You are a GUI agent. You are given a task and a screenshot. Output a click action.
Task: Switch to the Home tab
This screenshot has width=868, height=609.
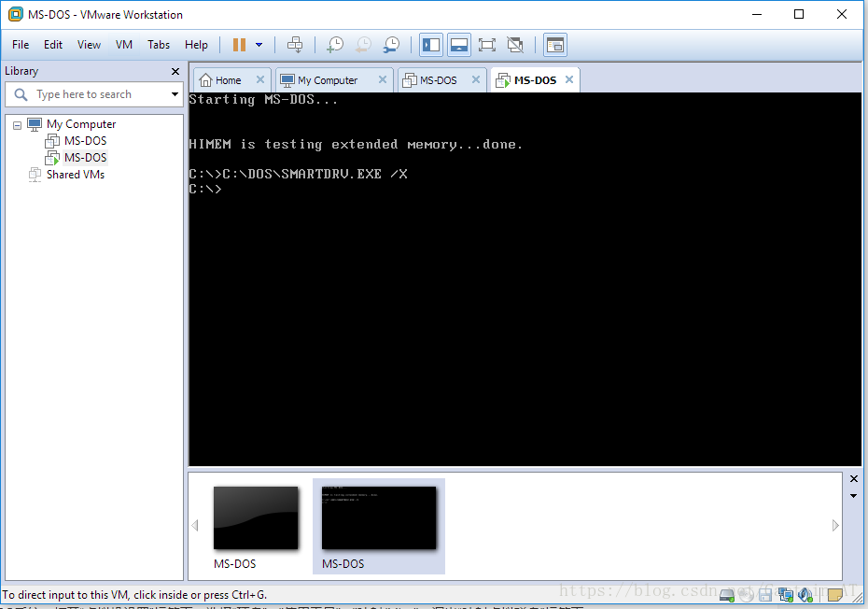click(228, 80)
